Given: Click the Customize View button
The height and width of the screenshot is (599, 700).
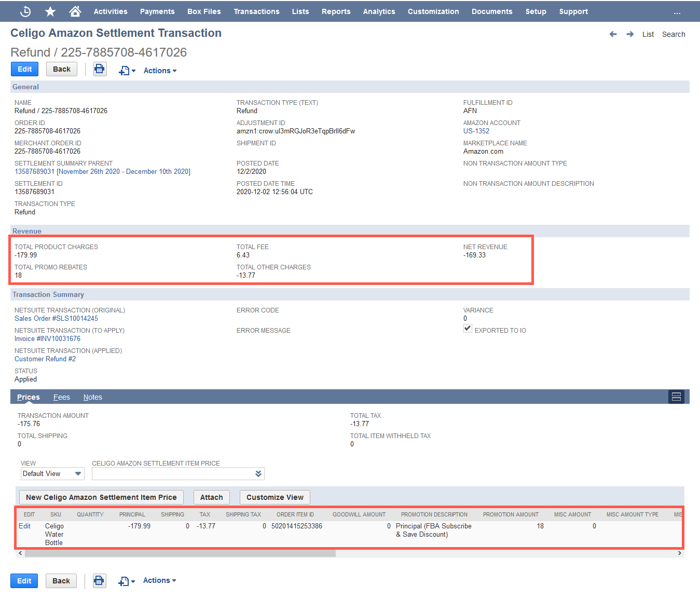Looking at the screenshot, I should click(x=275, y=497).
